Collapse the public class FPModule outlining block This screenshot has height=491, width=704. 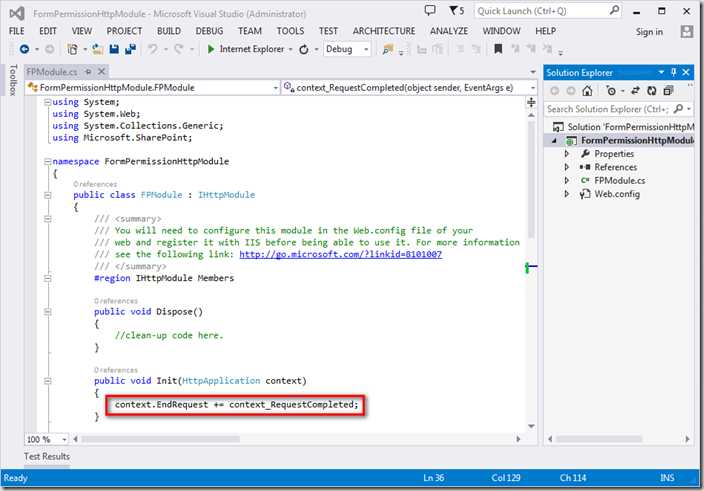click(47, 195)
